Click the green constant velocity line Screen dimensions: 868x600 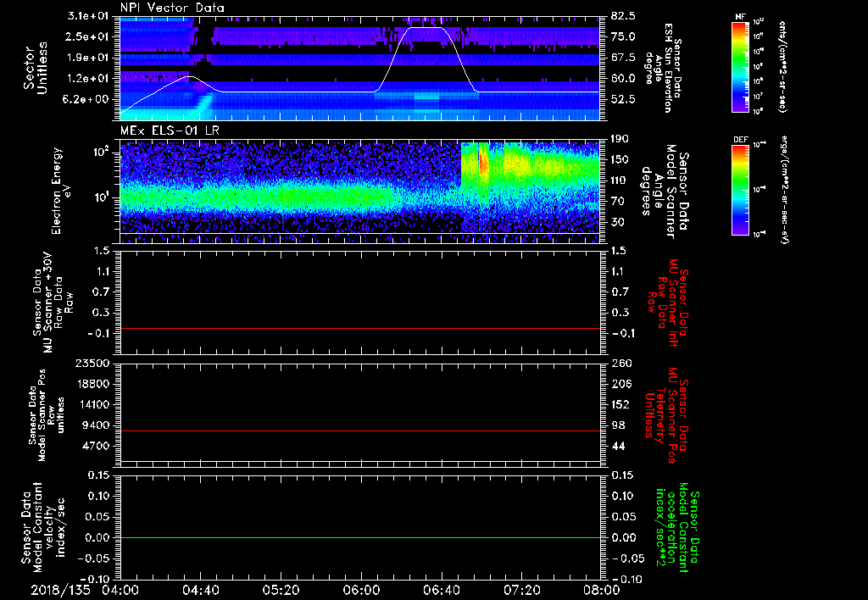coord(359,537)
